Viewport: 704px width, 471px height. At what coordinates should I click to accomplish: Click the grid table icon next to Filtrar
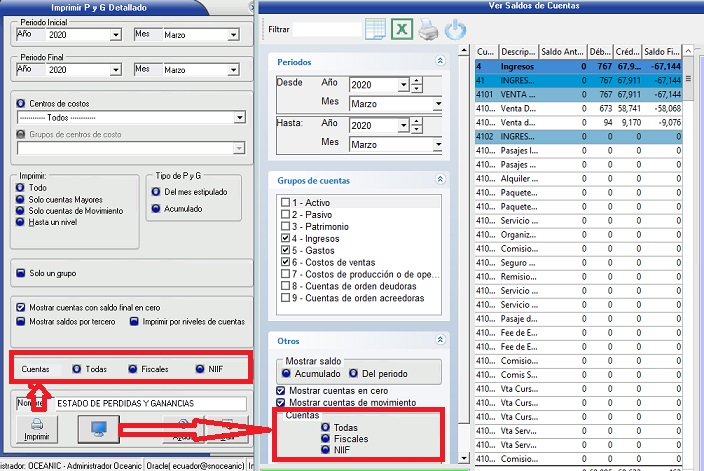(375, 29)
